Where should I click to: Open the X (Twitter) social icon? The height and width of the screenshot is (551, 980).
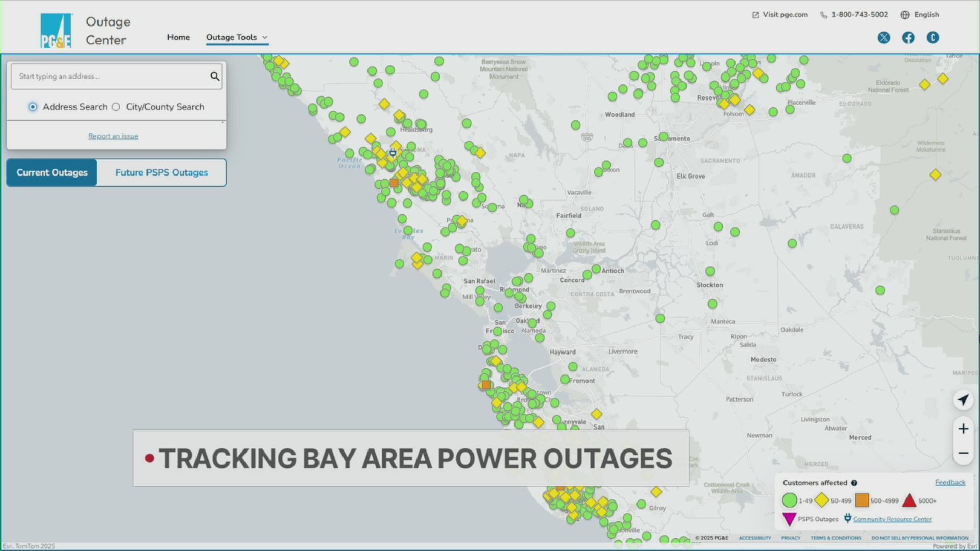(x=884, y=38)
